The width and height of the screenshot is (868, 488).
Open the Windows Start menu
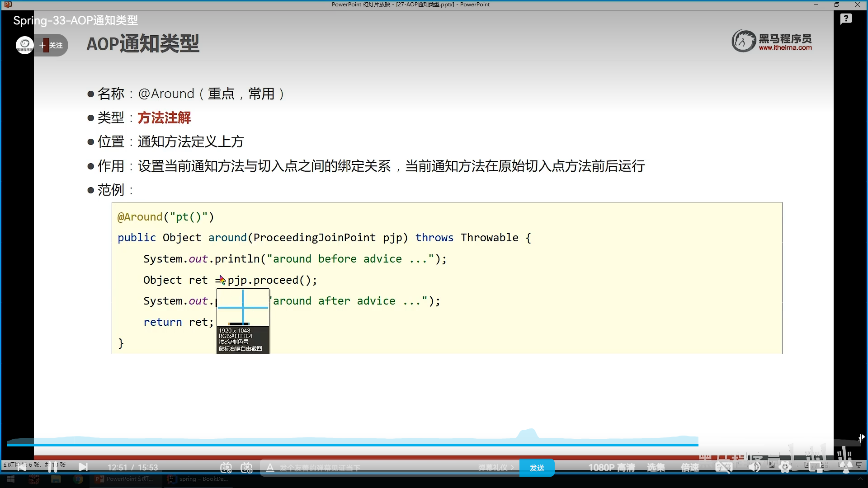[x=11, y=479]
